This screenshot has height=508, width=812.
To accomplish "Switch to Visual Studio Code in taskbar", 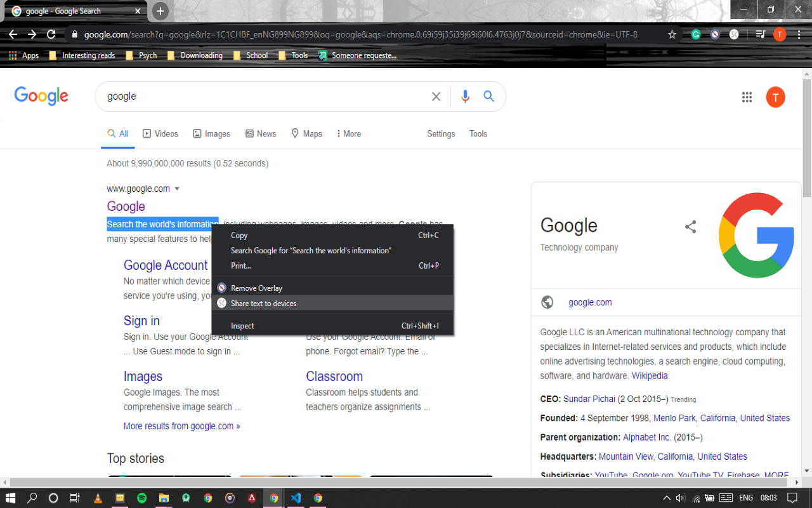I will tap(296, 498).
